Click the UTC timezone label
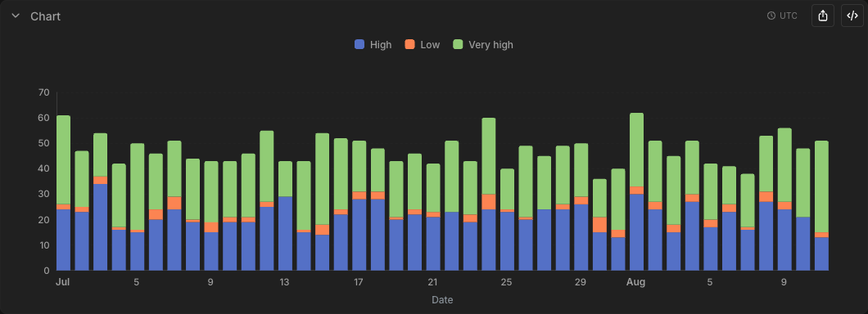Viewport: 868px width, 314px height. click(789, 16)
